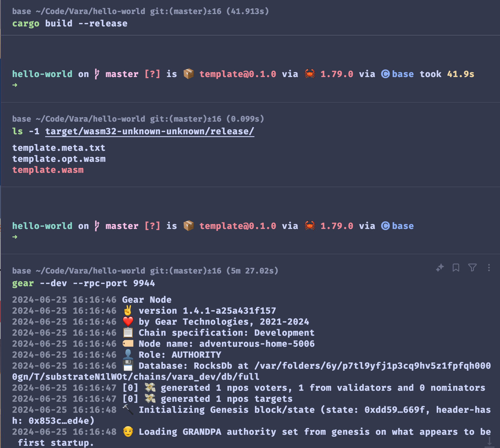Click the gear --dev --rpc-port 9944 command
The width and height of the screenshot is (500, 448).
tap(83, 283)
